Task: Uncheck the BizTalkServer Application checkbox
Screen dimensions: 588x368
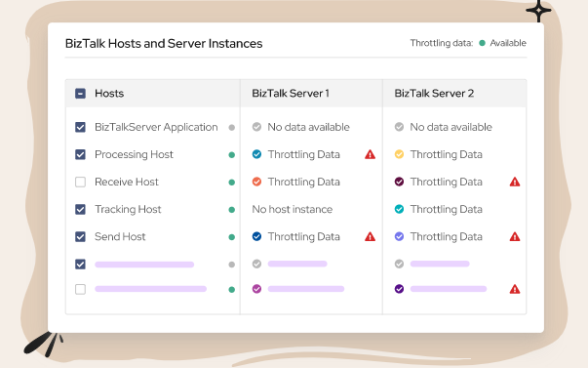Action: coord(80,127)
